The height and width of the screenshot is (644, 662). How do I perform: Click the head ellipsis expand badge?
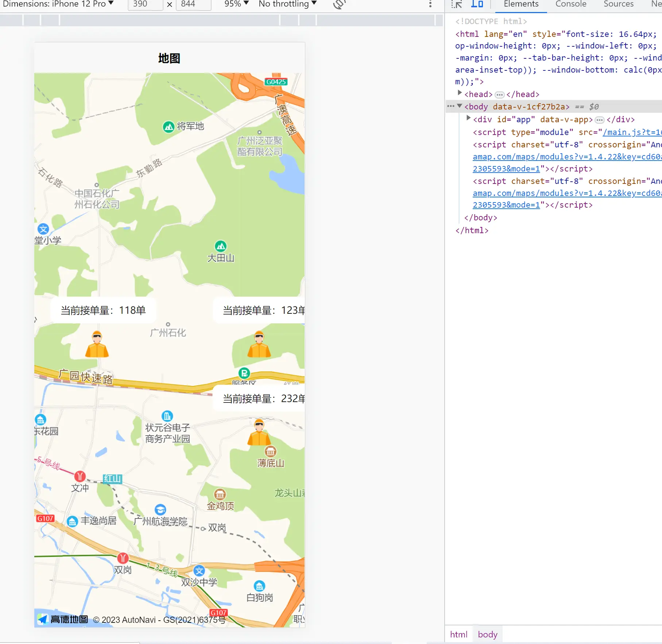pyautogui.click(x=499, y=95)
